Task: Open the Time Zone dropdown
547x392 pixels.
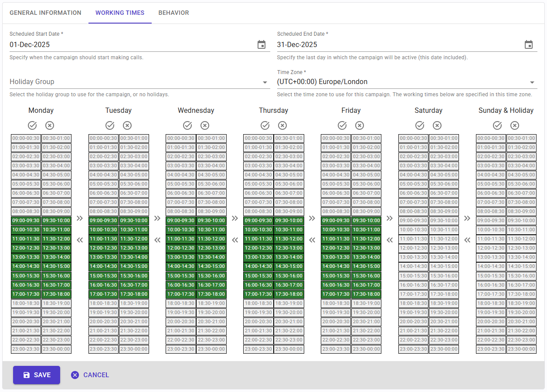Action: (x=532, y=82)
